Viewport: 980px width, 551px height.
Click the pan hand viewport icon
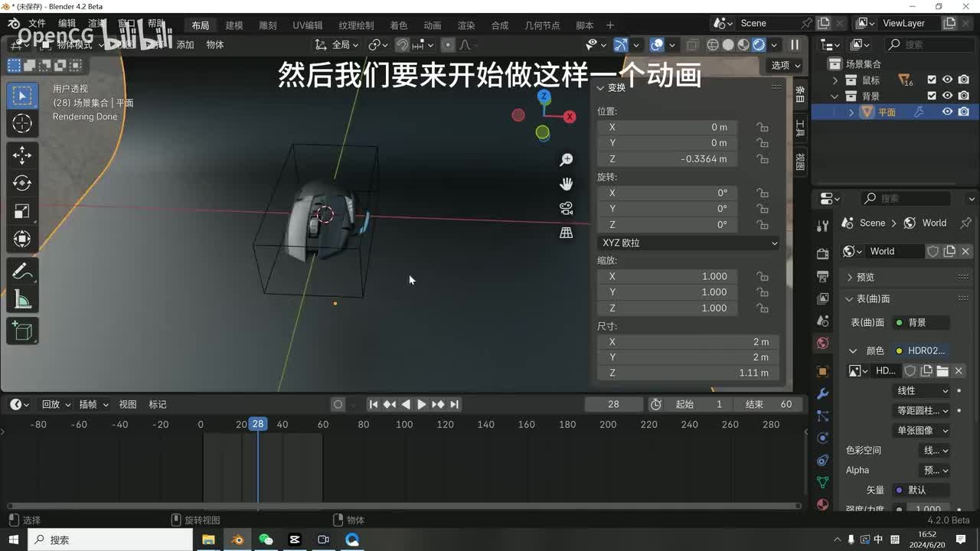pos(567,184)
